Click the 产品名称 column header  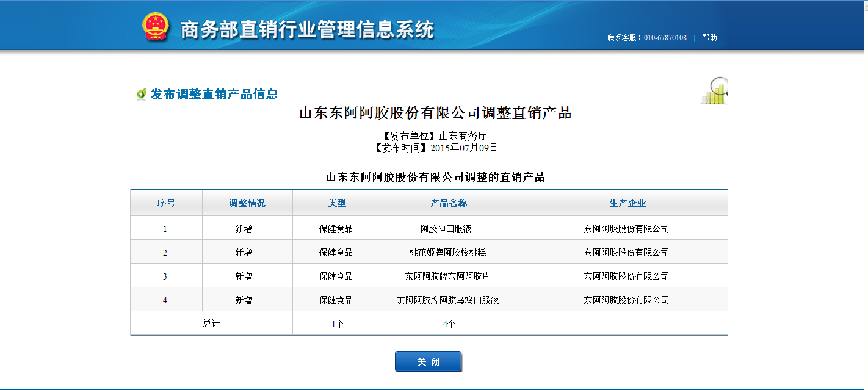coord(449,203)
